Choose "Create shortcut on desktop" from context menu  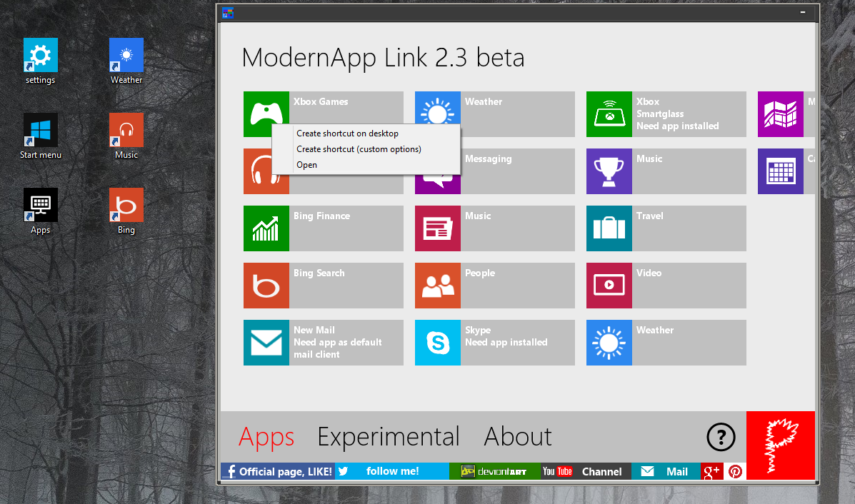pos(366,133)
